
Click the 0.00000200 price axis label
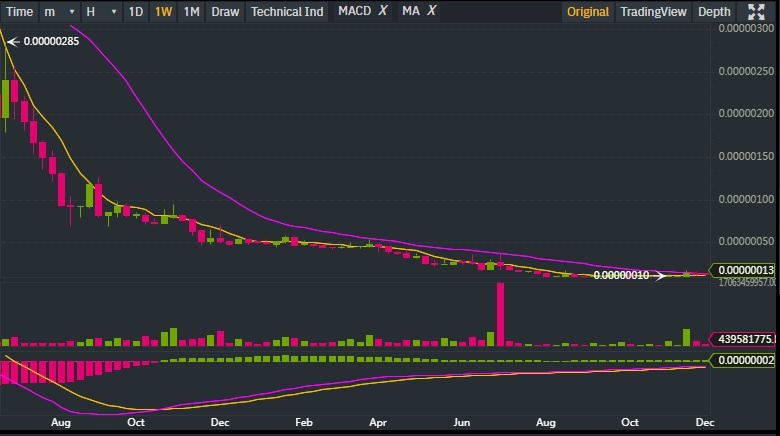coord(746,113)
